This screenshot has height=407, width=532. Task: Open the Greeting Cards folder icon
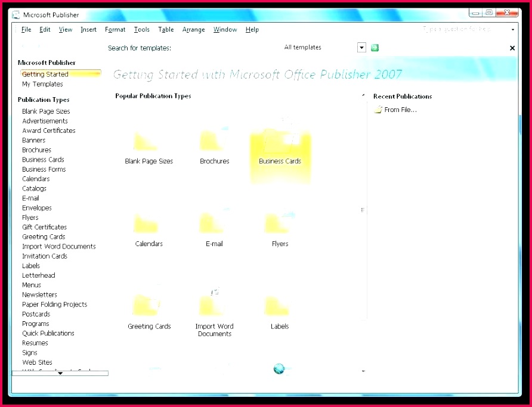tap(147, 305)
